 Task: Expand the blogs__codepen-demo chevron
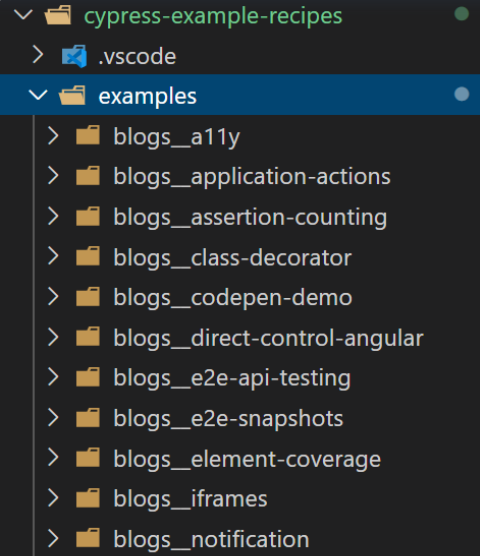53,296
